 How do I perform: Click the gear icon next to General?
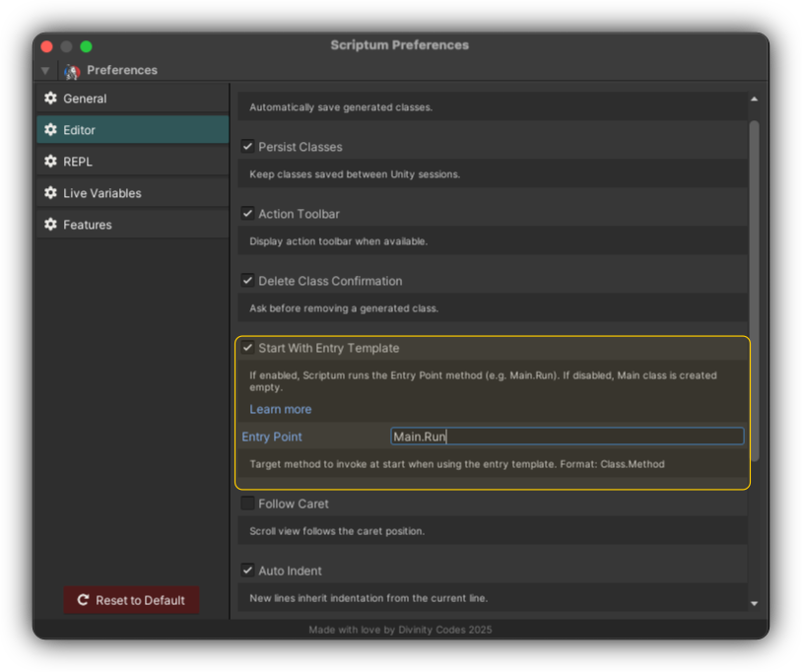coord(50,99)
